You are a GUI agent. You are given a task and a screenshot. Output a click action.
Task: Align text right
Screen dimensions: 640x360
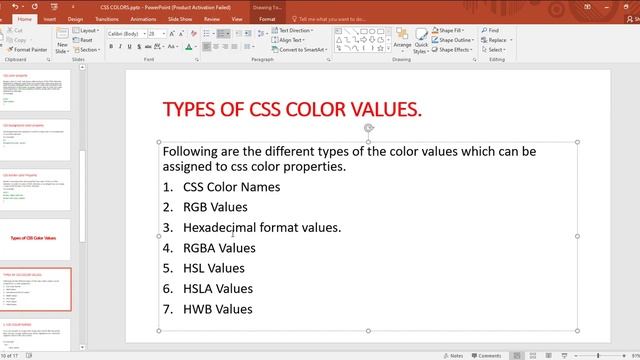pyautogui.click(x=225, y=47)
